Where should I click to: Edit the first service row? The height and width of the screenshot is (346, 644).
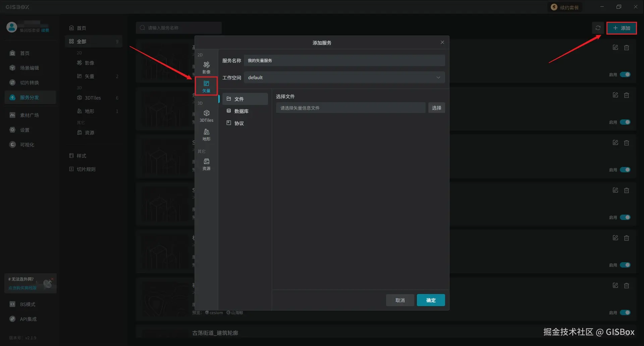(x=615, y=47)
